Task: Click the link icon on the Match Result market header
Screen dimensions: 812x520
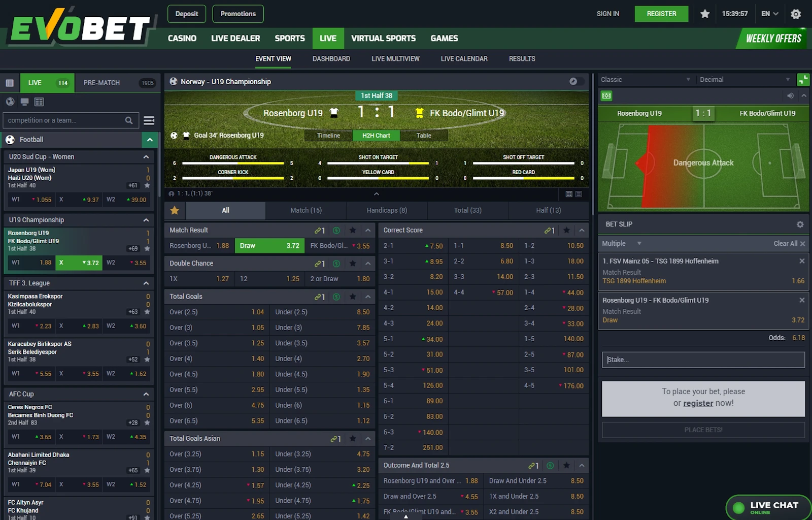Action: (x=318, y=230)
